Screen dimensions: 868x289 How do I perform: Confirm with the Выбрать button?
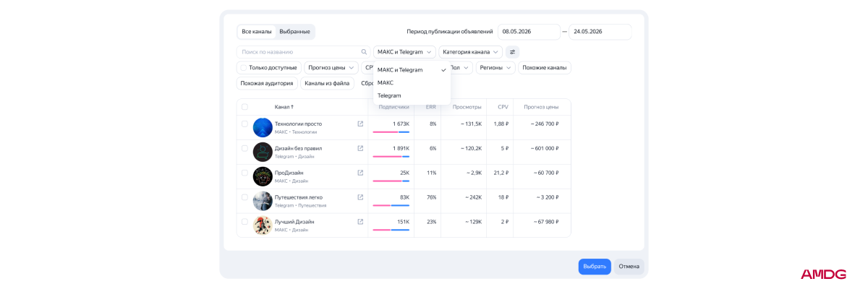(x=595, y=267)
